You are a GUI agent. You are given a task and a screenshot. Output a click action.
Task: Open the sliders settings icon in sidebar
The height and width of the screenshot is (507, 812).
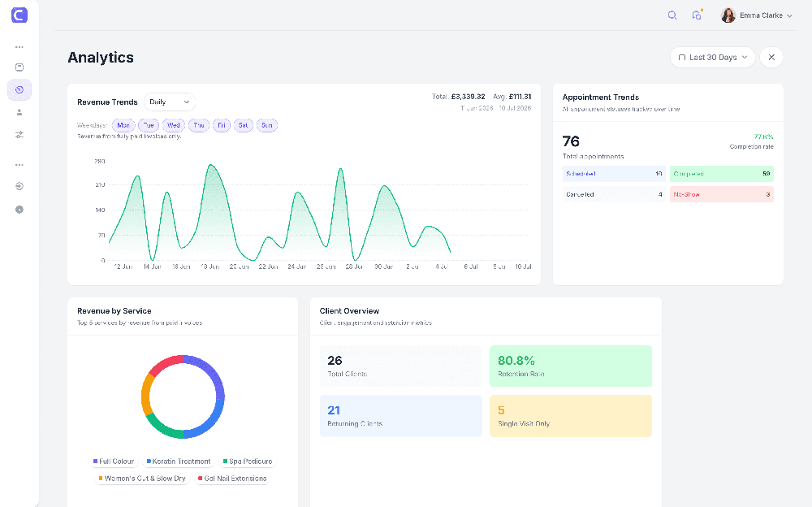click(19, 135)
